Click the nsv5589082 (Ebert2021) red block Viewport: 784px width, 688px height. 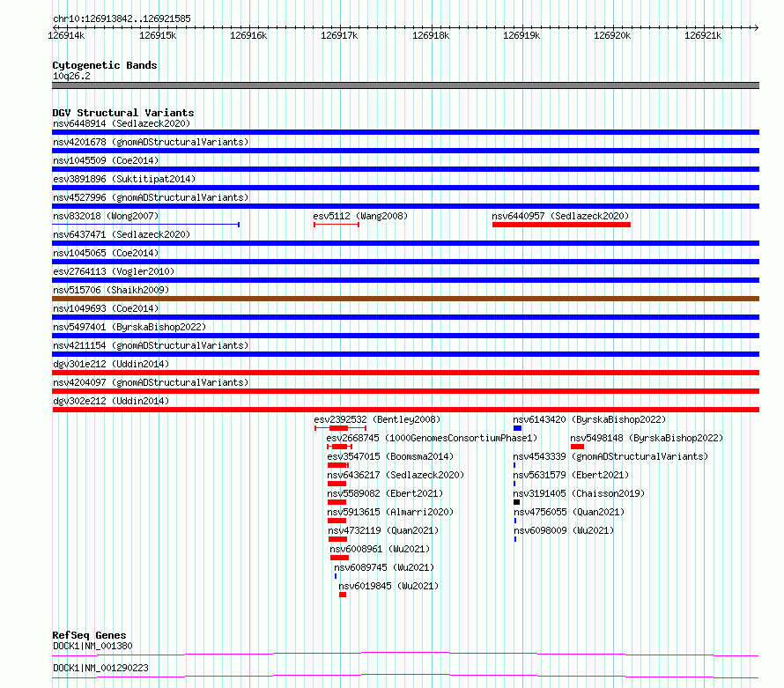[x=337, y=502]
